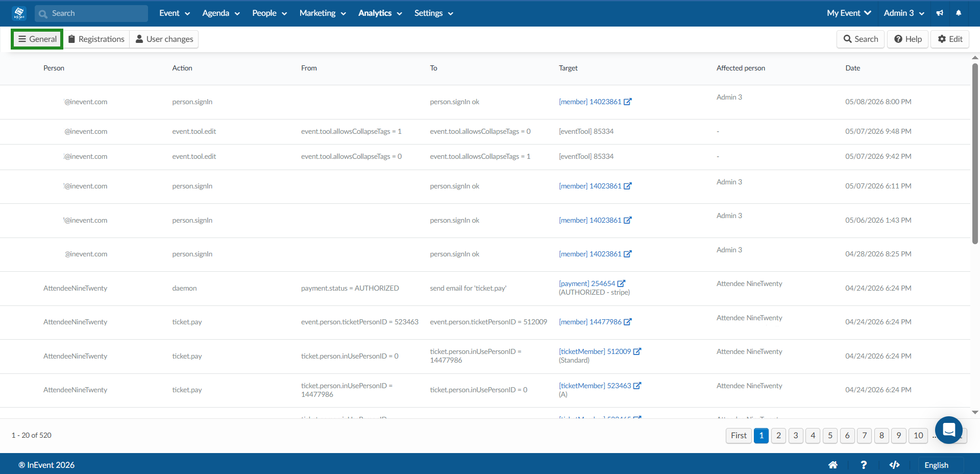This screenshot has height=474, width=980.
Task: Open the payment 254654 link
Action: (587, 283)
